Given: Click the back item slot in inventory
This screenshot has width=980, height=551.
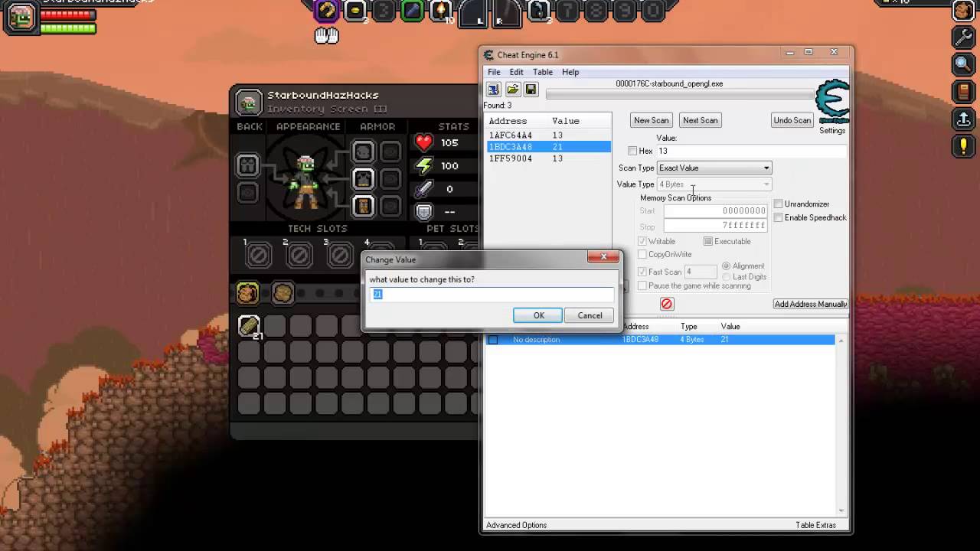Looking at the screenshot, I should [247, 165].
